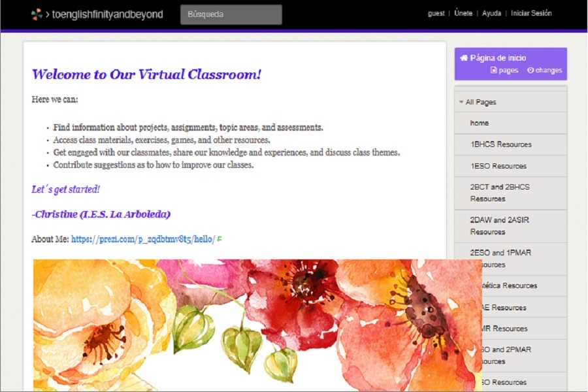Image resolution: width=588 pixels, height=392 pixels.
Task: Click bullet about projects, assignments, topic areas
Action: tap(188, 127)
